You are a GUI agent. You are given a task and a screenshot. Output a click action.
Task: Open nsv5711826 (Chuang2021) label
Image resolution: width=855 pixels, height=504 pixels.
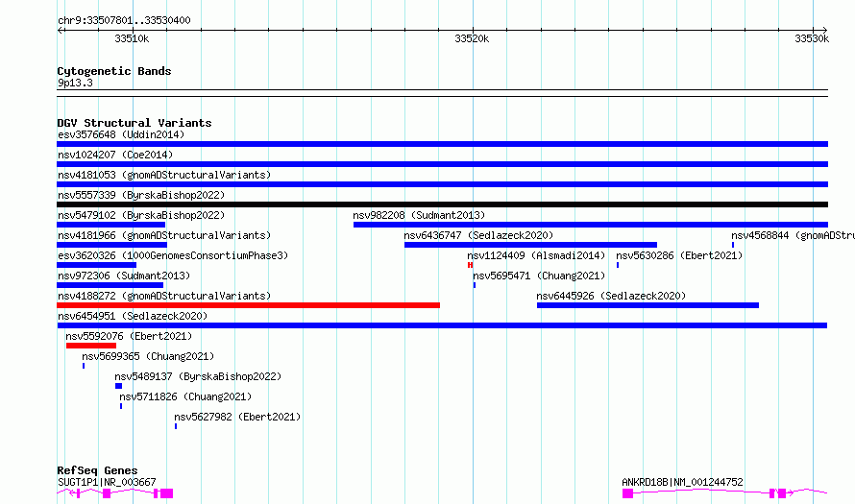(185, 396)
